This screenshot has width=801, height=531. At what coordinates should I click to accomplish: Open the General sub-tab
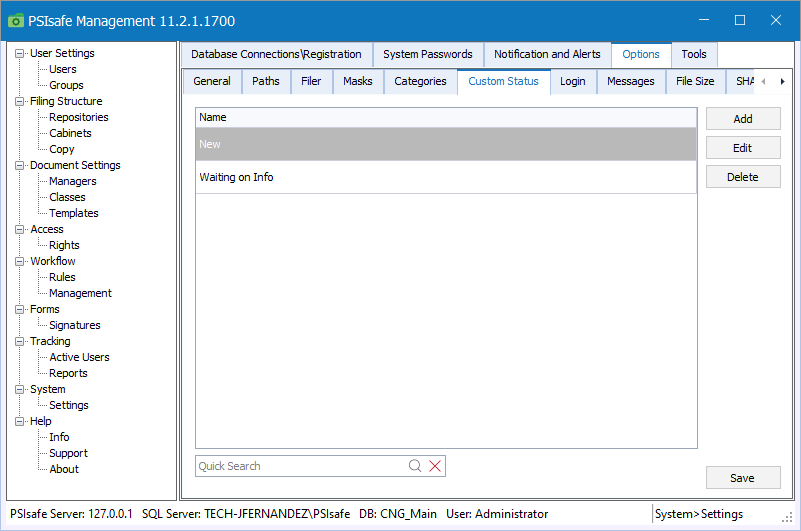pyautogui.click(x=212, y=81)
